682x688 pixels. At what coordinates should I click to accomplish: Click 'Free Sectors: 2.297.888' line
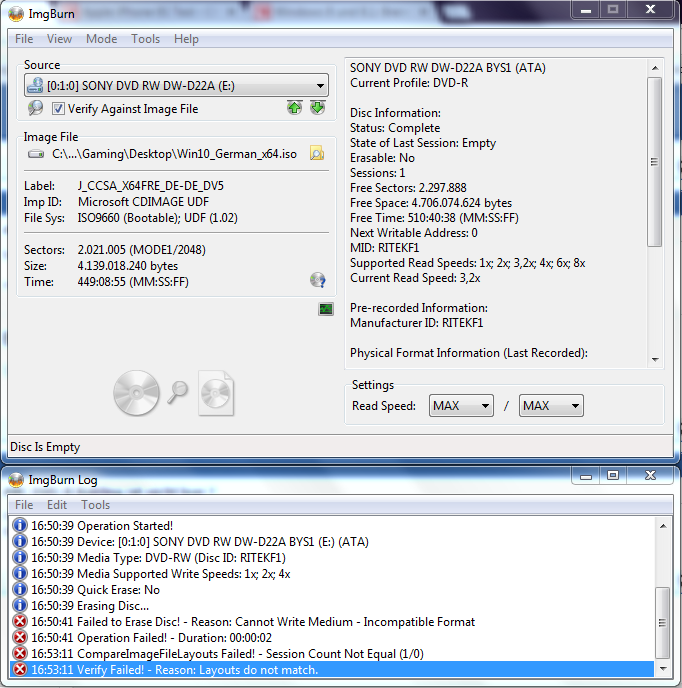pos(408,188)
